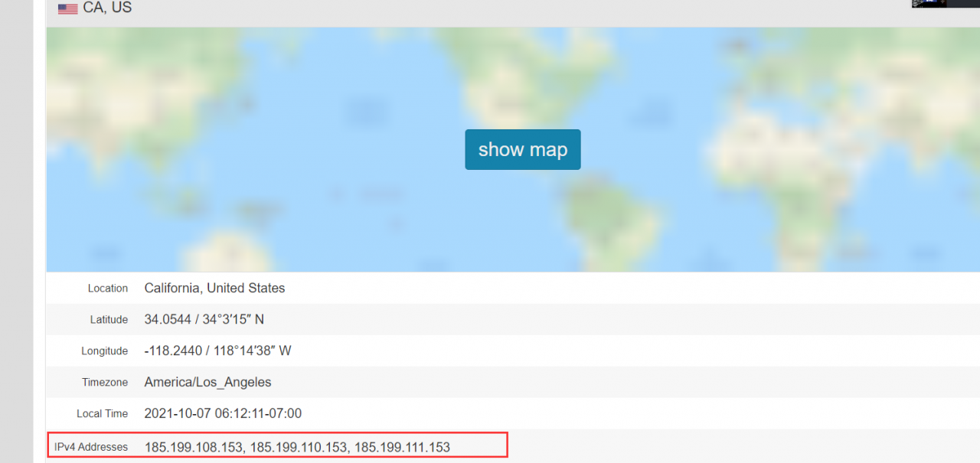The height and width of the screenshot is (463, 980).
Task: Click the US flag icon
Action: (67, 9)
